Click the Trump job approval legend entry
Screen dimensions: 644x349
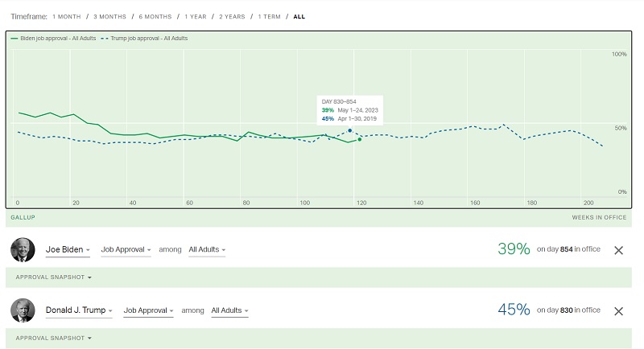click(144, 38)
